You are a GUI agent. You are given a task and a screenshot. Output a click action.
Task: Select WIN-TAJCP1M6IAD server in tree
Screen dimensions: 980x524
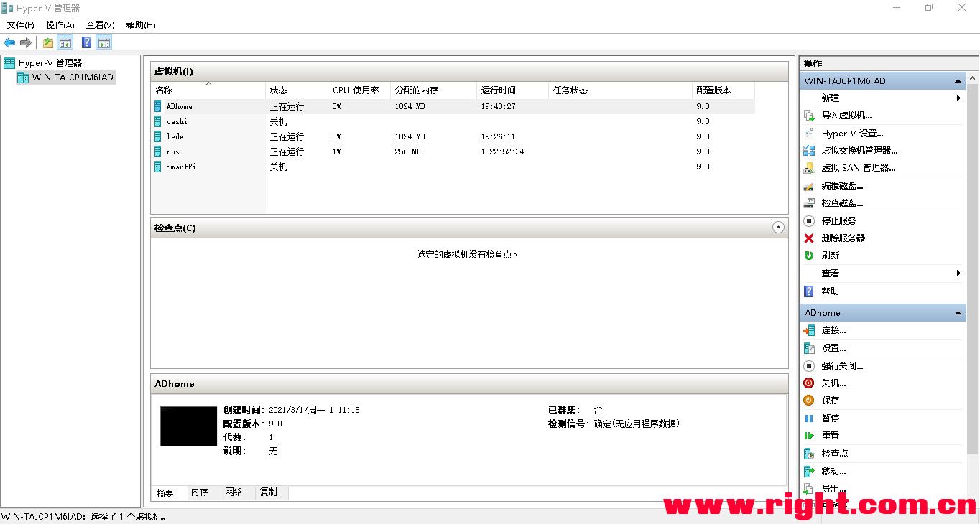(x=73, y=78)
